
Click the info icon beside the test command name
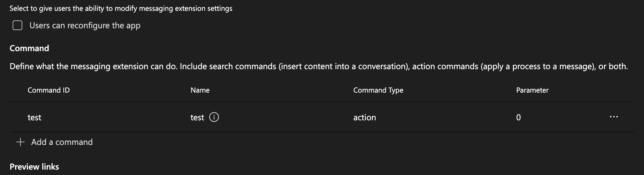click(214, 117)
